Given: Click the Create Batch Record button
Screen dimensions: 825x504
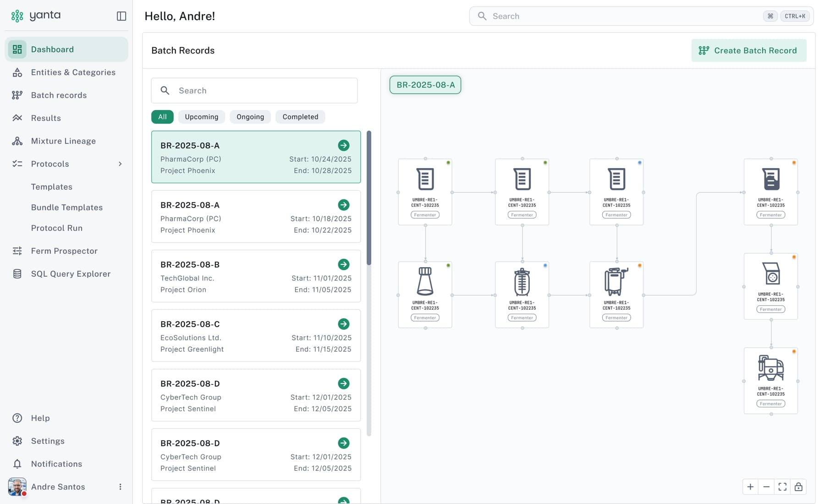Looking at the screenshot, I should [748, 50].
